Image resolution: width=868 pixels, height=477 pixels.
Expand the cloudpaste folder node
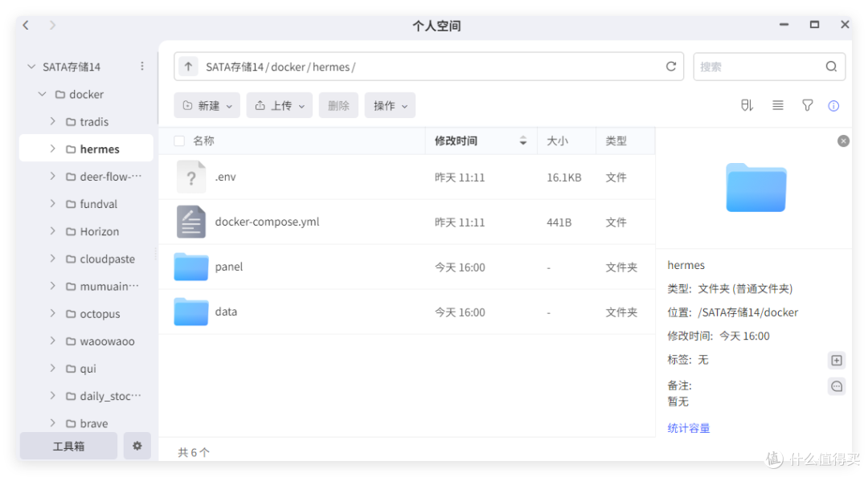click(52, 259)
